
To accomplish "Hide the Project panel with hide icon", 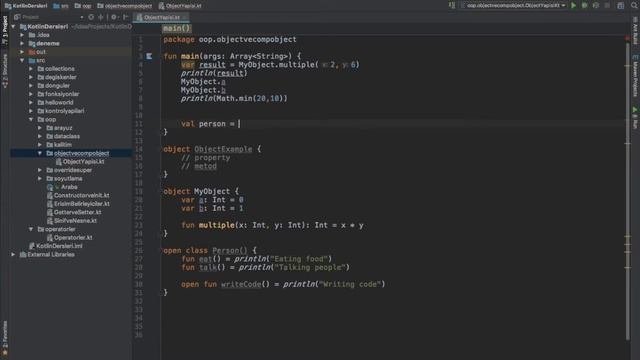I will point(126,17).
